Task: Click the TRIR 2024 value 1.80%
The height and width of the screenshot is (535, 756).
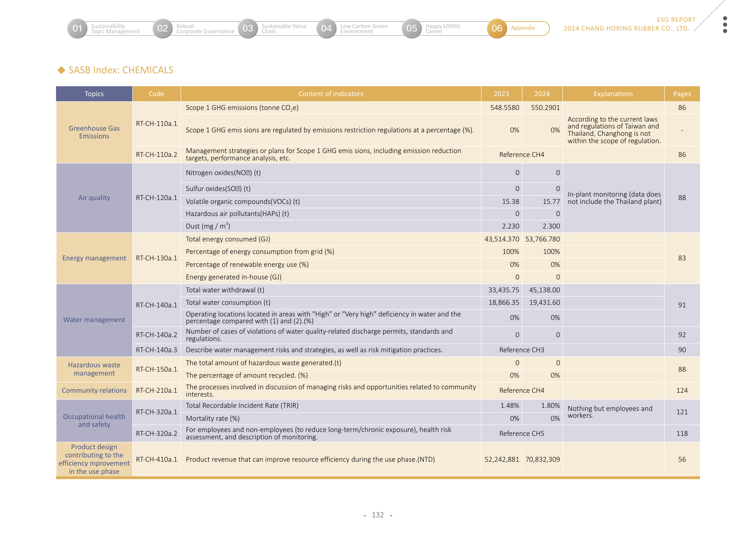Action: point(550,406)
